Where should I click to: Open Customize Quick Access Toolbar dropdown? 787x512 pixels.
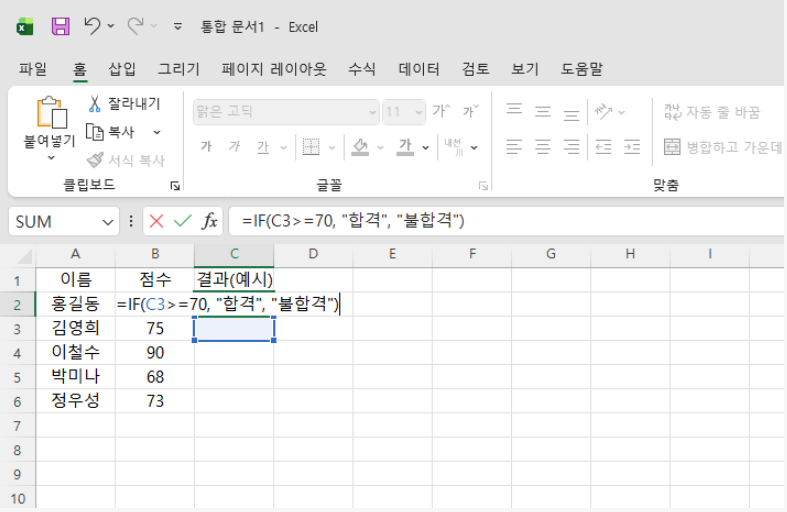(x=178, y=27)
